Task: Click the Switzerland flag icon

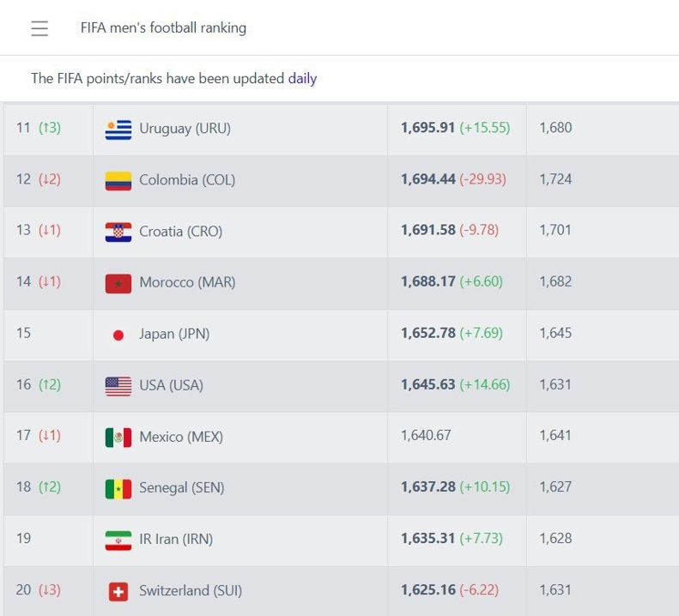Action: click(118, 591)
